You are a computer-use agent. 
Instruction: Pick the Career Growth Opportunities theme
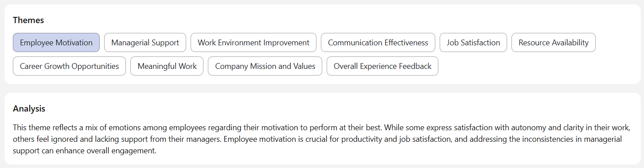point(70,66)
